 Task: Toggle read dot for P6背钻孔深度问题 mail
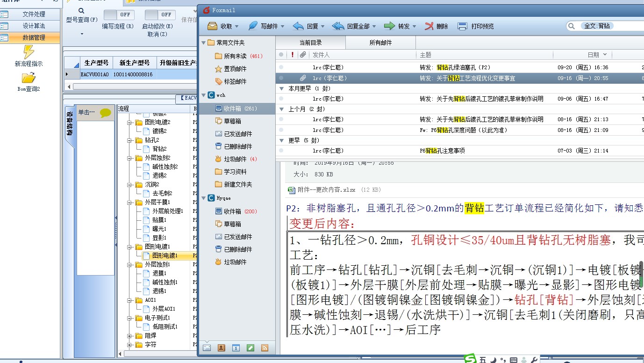[281, 130]
